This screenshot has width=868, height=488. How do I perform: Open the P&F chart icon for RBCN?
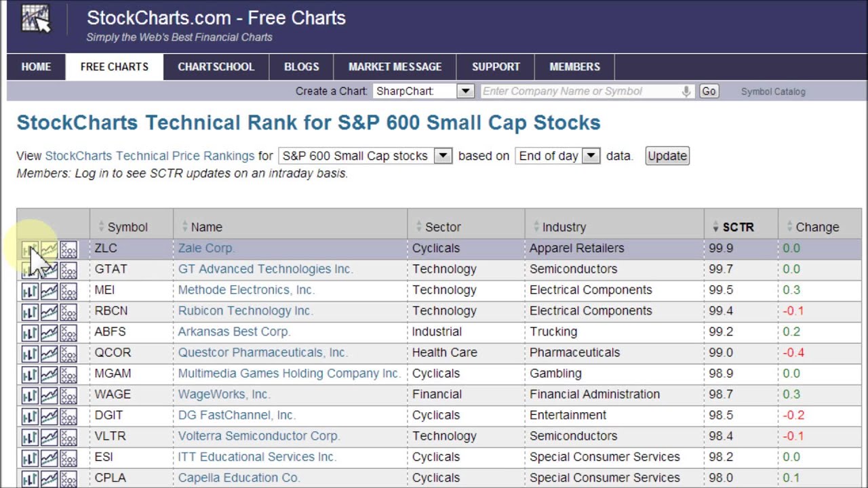pyautogui.click(x=68, y=313)
